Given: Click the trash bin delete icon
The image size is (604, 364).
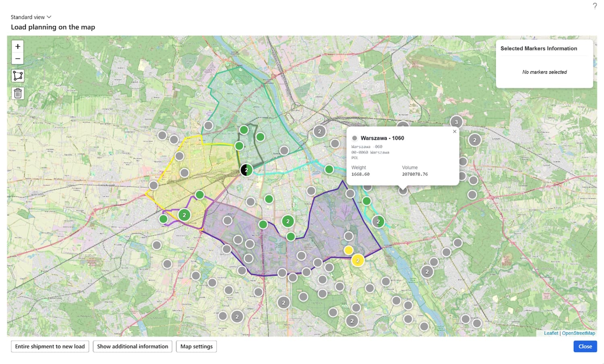Looking at the screenshot, I should click(x=18, y=93).
